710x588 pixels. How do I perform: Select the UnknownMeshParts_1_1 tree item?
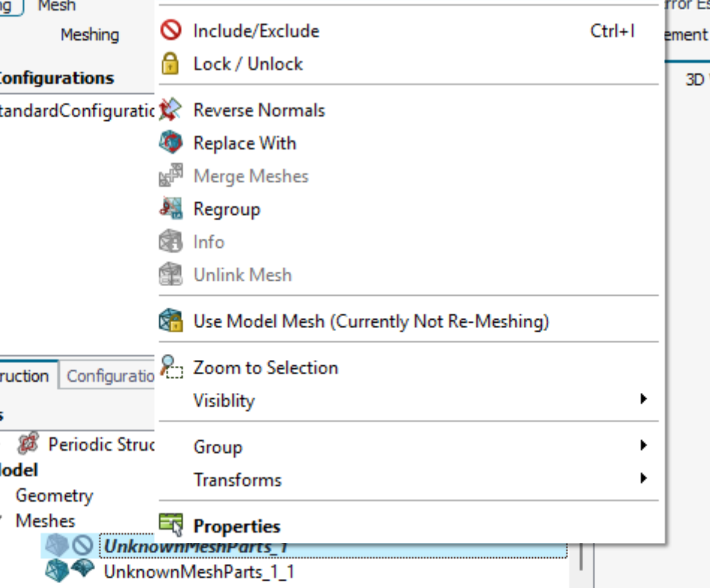tap(199, 571)
